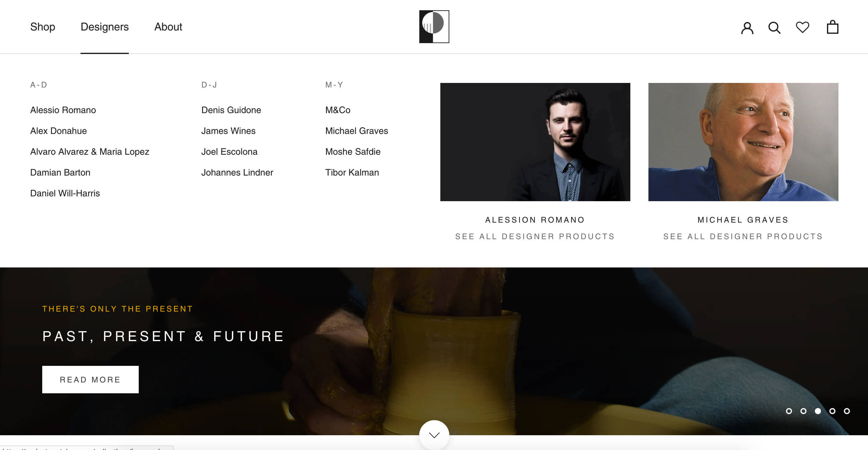Open Johannes Lindner designer link

pos(237,172)
